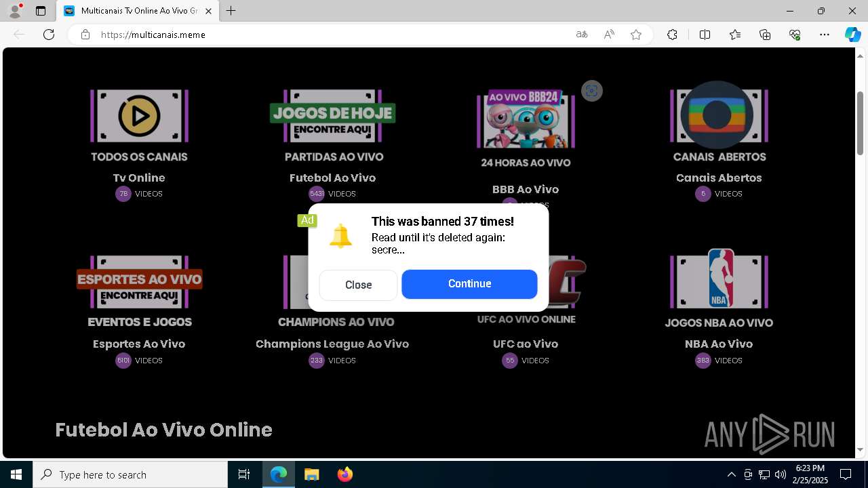This screenshot has height=488, width=868.
Task: Open the volume control in tray
Action: [780, 474]
